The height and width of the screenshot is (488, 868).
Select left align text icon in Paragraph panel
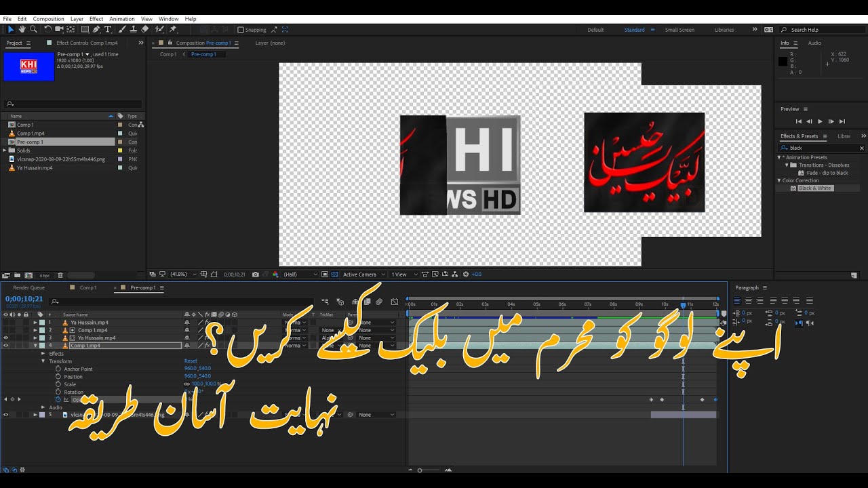coord(738,300)
